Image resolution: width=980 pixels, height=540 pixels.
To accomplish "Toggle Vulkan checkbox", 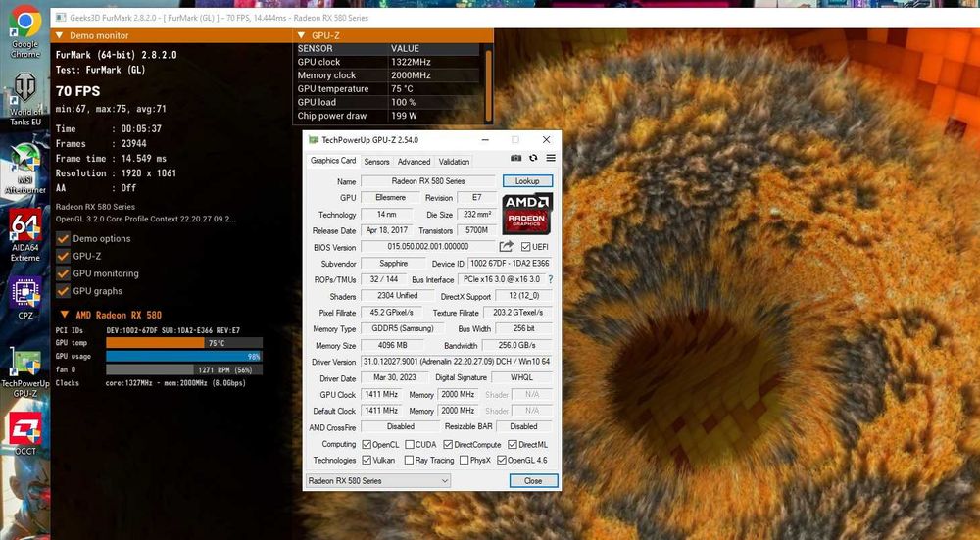I will tap(367, 460).
